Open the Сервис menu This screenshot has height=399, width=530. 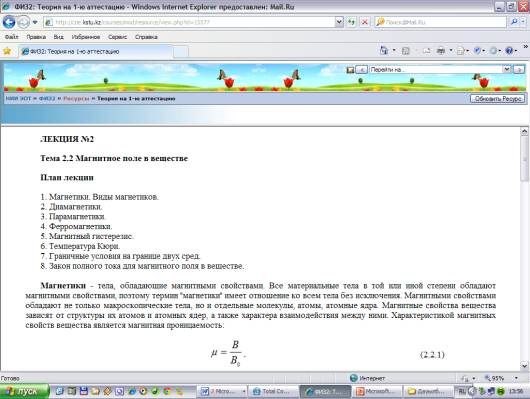tap(117, 37)
